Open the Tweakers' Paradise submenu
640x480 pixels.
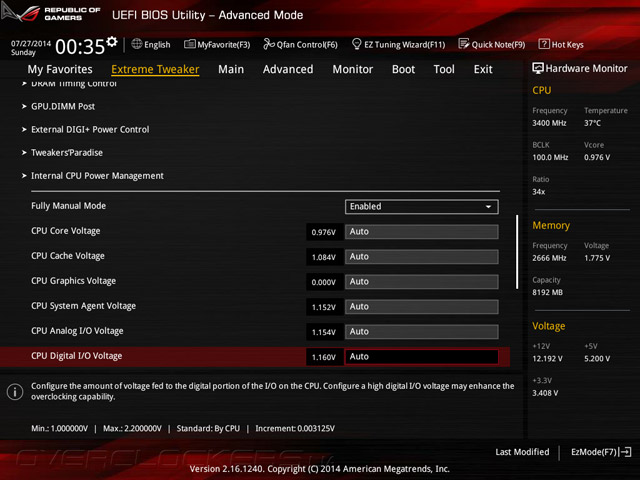(x=62, y=153)
